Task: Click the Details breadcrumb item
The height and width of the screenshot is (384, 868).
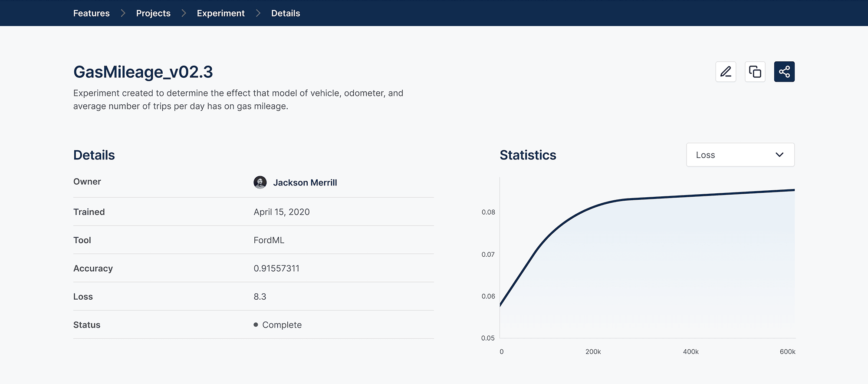Action: tap(286, 13)
